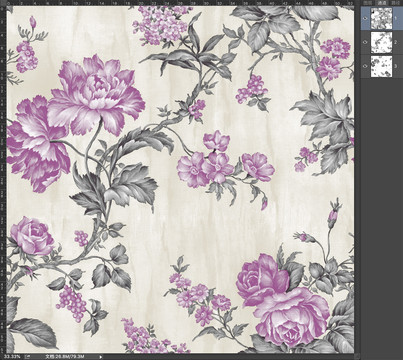Click the number label of channel 2

[x=395, y=42]
